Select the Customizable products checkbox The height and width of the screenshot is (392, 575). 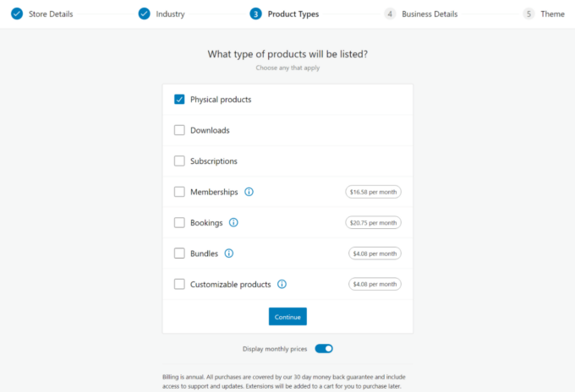(x=179, y=285)
